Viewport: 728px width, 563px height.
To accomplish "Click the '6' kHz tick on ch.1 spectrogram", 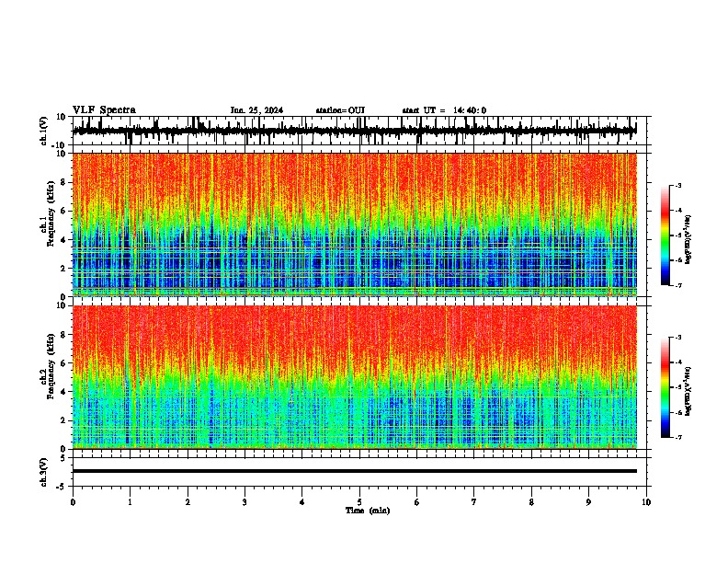I will tap(63, 211).
